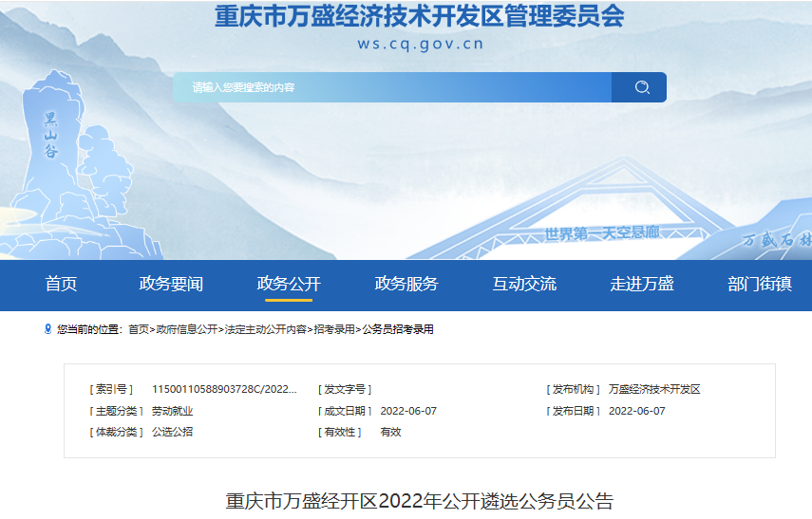Select the 政务公开 navigation item
The height and width of the screenshot is (519, 812).
[x=289, y=284]
